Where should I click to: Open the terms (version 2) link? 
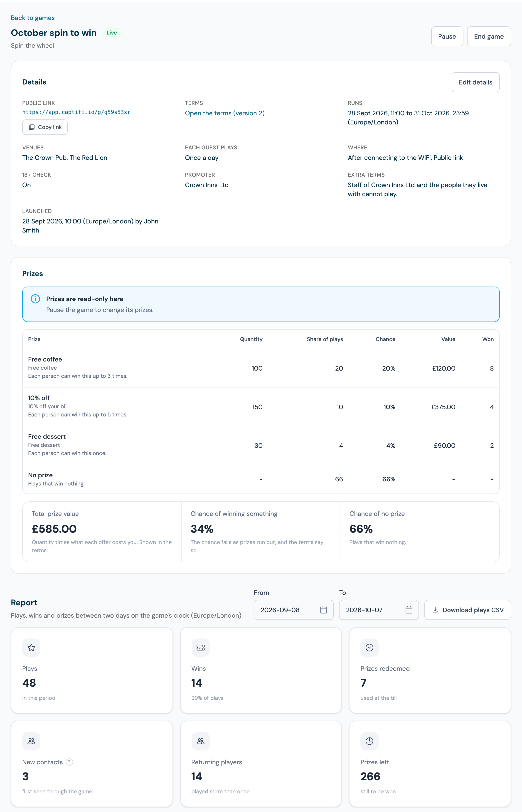tap(225, 113)
